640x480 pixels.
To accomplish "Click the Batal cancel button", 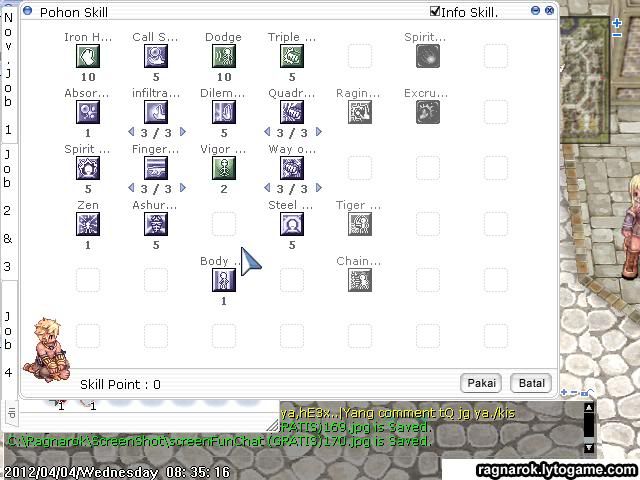I will coord(531,383).
